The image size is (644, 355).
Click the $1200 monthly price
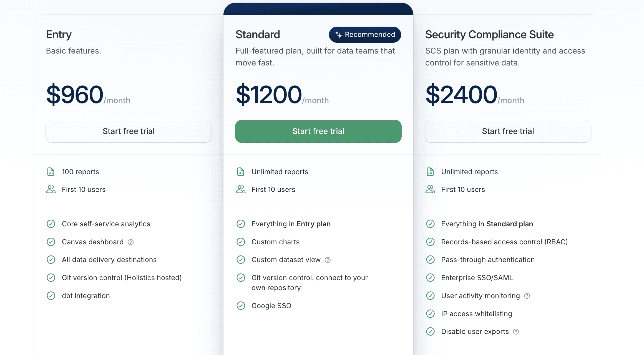(x=268, y=95)
